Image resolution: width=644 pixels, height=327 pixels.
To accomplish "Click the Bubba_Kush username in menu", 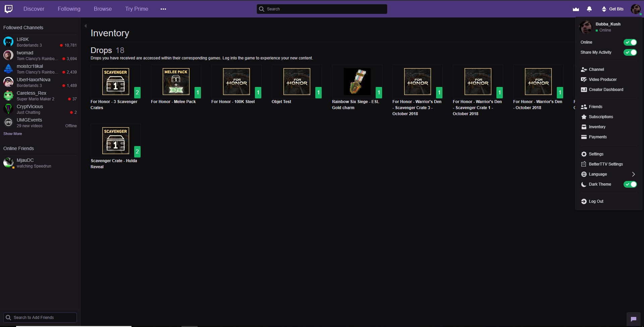I will click(x=608, y=24).
